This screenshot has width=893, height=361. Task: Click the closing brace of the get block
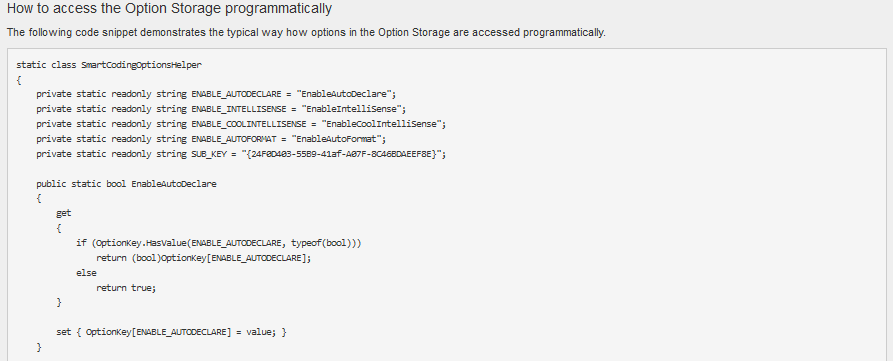tap(59, 302)
